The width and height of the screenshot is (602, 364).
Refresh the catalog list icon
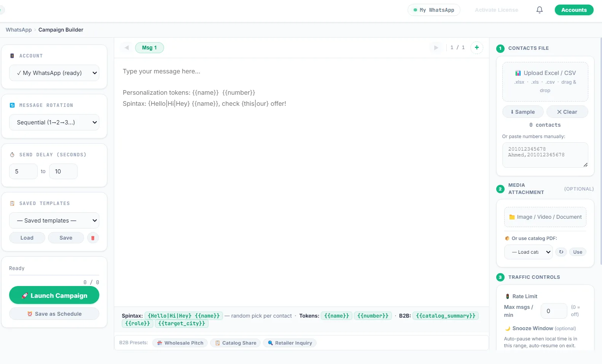[561, 252]
